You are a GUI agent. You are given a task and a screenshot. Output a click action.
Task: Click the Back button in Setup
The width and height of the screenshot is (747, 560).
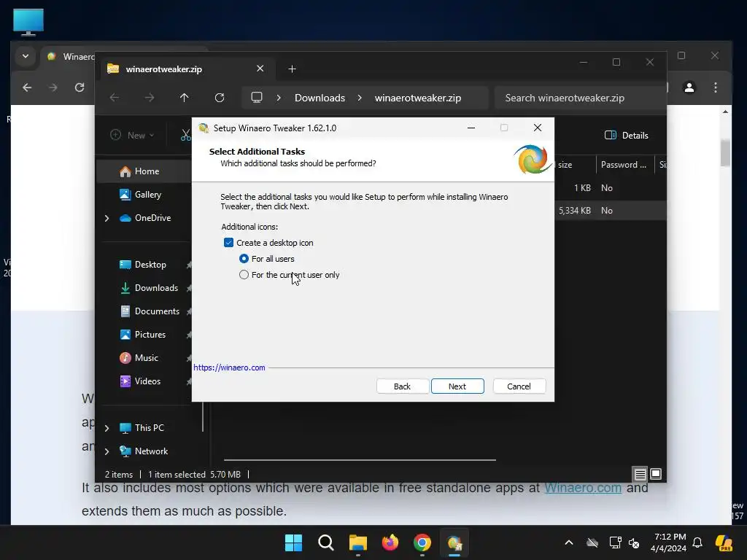pyautogui.click(x=402, y=386)
